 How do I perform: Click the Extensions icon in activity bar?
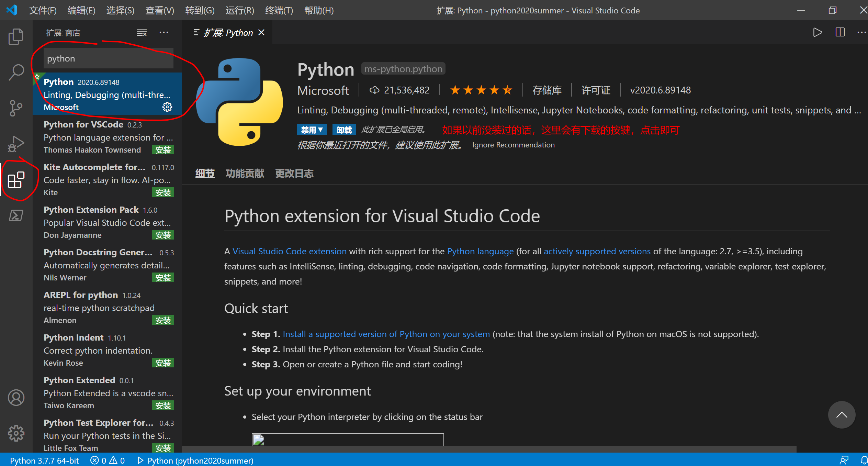[16, 180]
